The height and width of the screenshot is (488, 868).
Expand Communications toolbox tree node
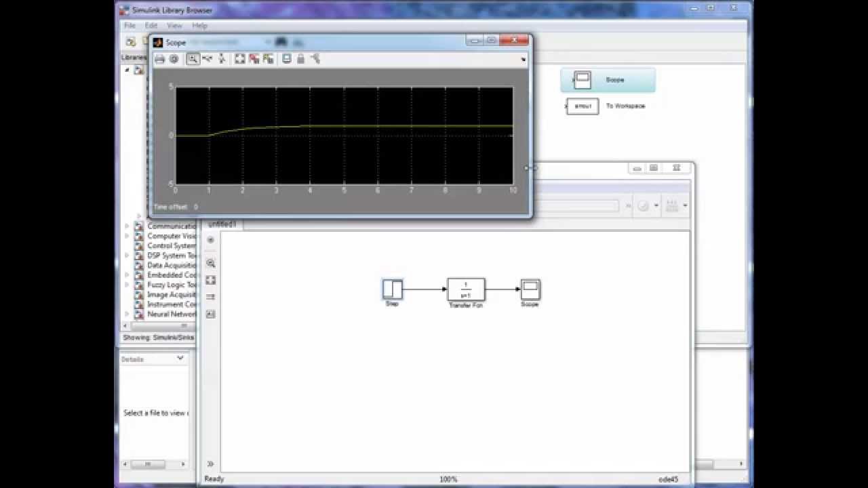pos(127,226)
